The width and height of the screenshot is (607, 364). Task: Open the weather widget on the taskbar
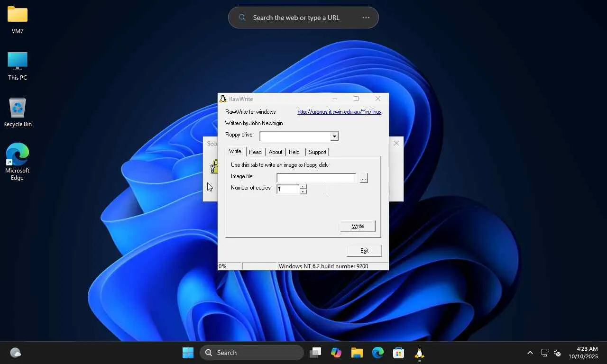click(16, 353)
